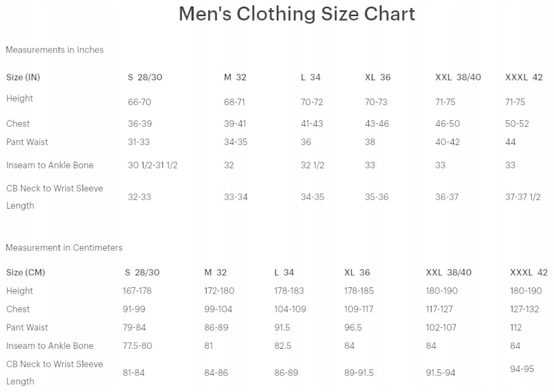Screen dimensions: 554x392
Task: Click the medium chest value '99-104'
Action: 218,309
